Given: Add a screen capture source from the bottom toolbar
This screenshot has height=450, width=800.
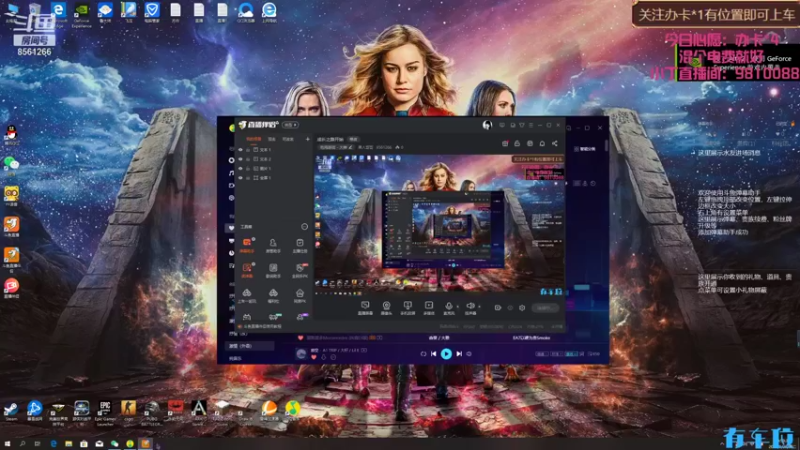Looking at the screenshot, I should pyautogui.click(x=365, y=308).
